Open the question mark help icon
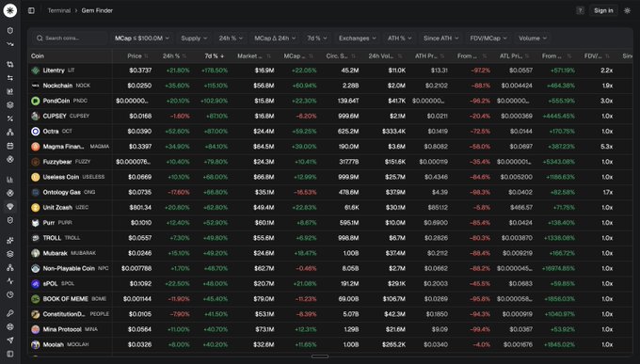Screen dimensions: 640x364 (580, 10)
